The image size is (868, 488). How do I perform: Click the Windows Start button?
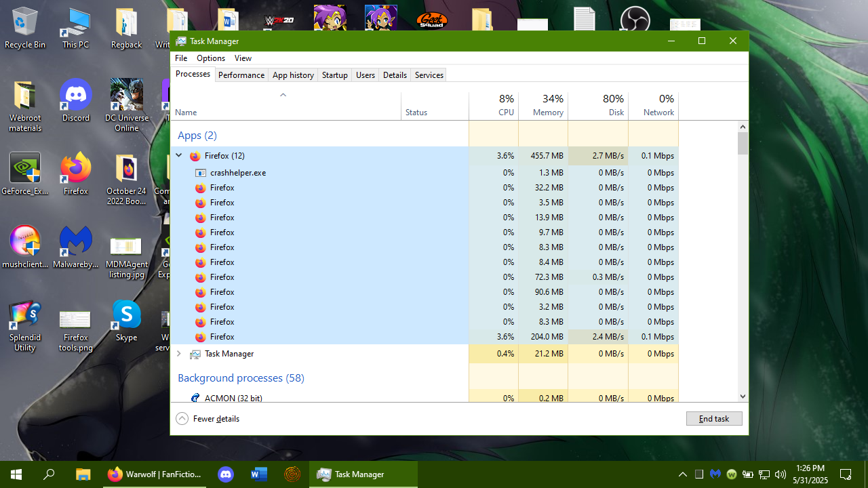pos(16,474)
